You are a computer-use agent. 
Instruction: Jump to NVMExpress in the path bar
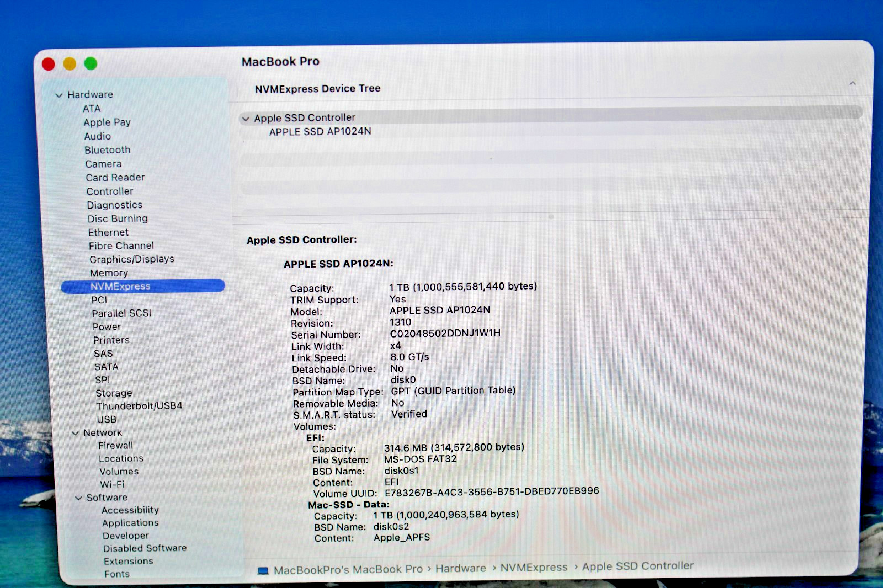click(x=534, y=568)
